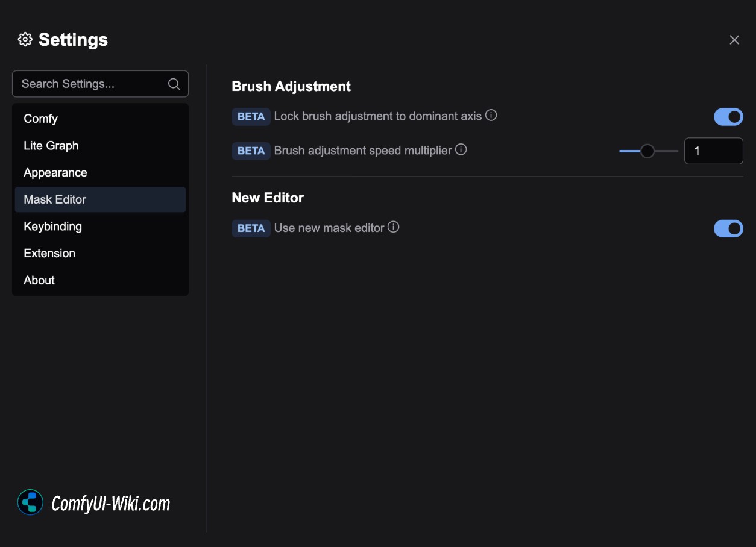The width and height of the screenshot is (756, 547).
Task: Open the Lite Graph settings category
Action: (x=100, y=146)
